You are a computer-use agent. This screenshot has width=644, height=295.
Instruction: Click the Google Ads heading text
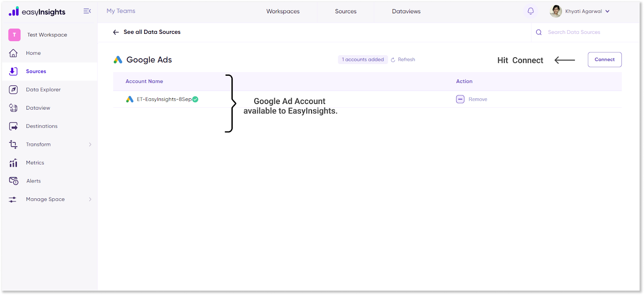[x=149, y=60]
